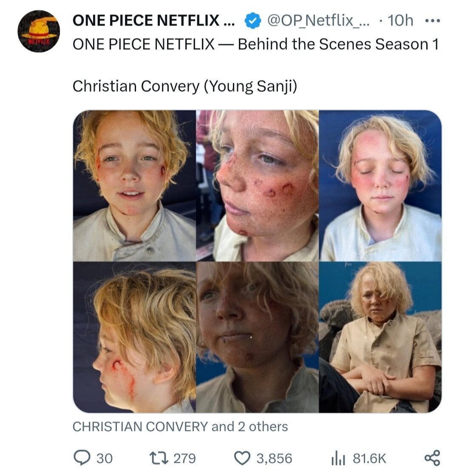Tap the Christian Convery (Young Sanji) caption
The image size is (459, 476).
[185, 86]
